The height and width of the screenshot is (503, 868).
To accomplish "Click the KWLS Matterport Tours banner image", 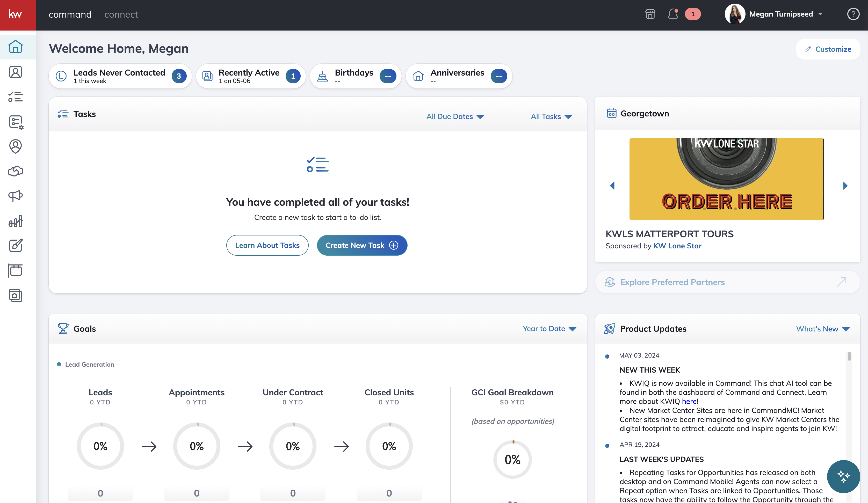I will click(726, 179).
